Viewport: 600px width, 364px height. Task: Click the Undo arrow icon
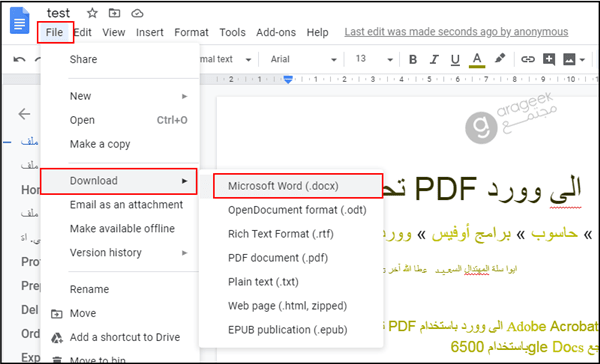click(x=20, y=59)
